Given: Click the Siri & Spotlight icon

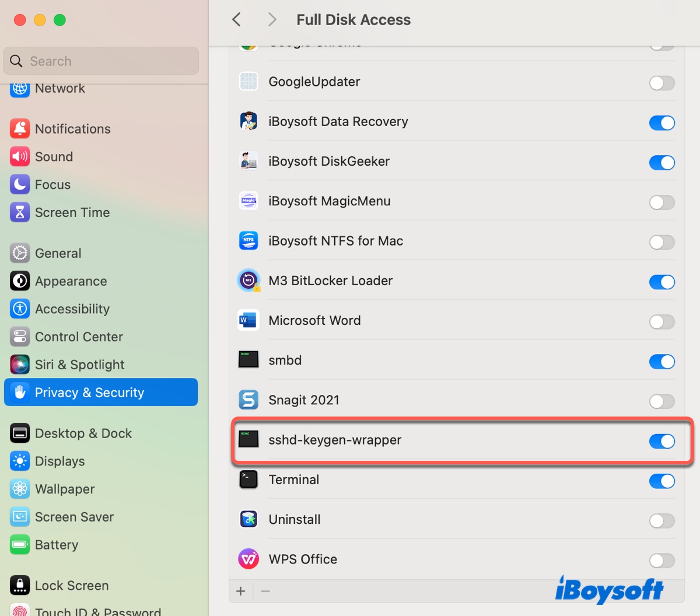Looking at the screenshot, I should point(20,365).
